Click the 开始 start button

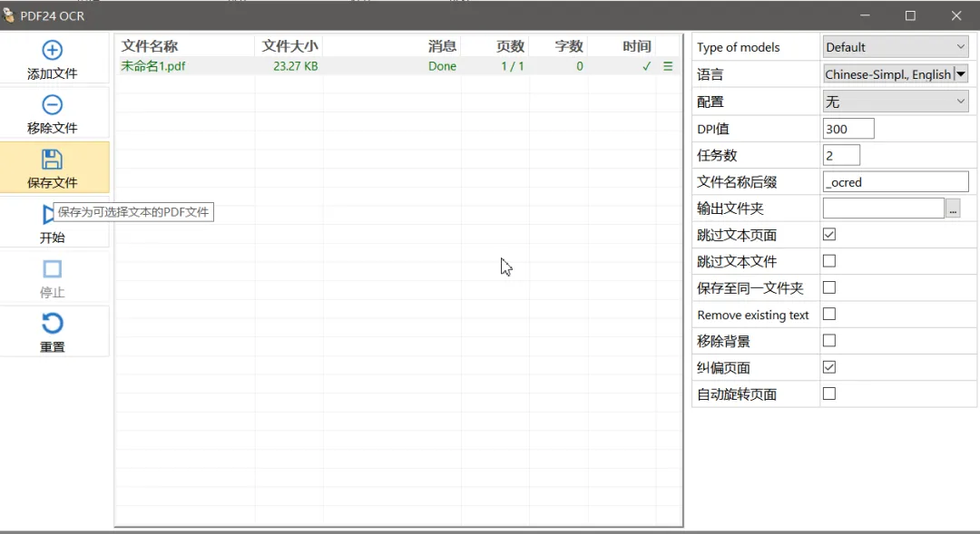(x=54, y=224)
